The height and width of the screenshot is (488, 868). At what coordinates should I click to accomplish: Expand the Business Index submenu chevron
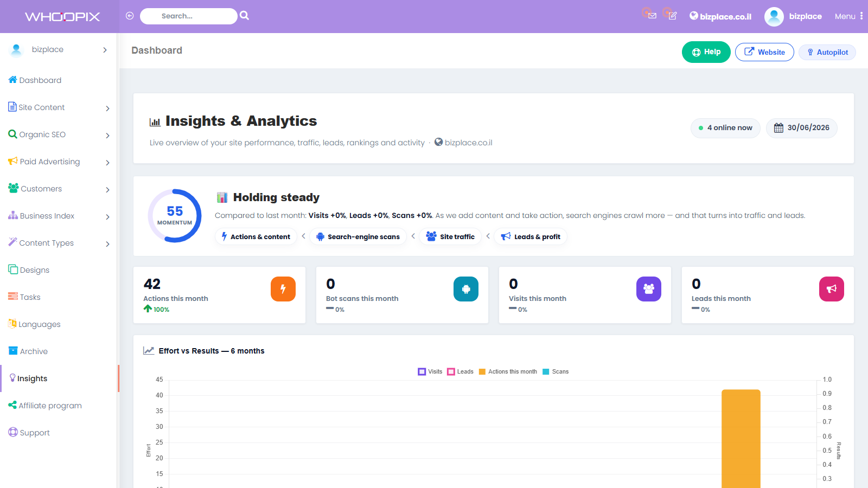107,217
